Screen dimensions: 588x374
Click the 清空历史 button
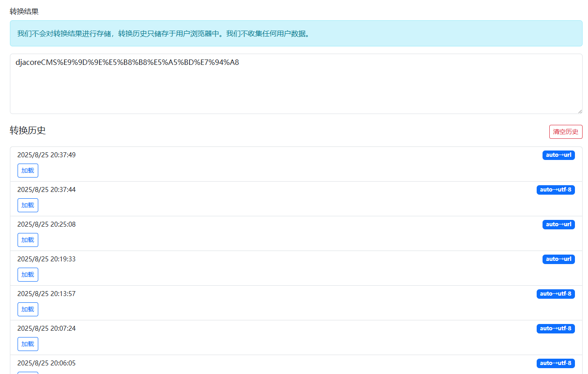[565, 132]
